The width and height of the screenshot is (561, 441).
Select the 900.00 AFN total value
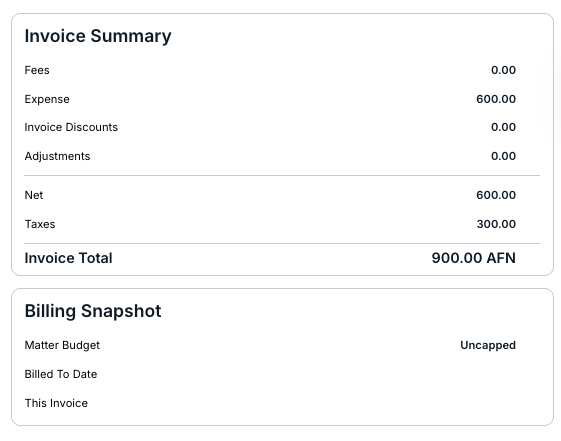click(474, 258)
